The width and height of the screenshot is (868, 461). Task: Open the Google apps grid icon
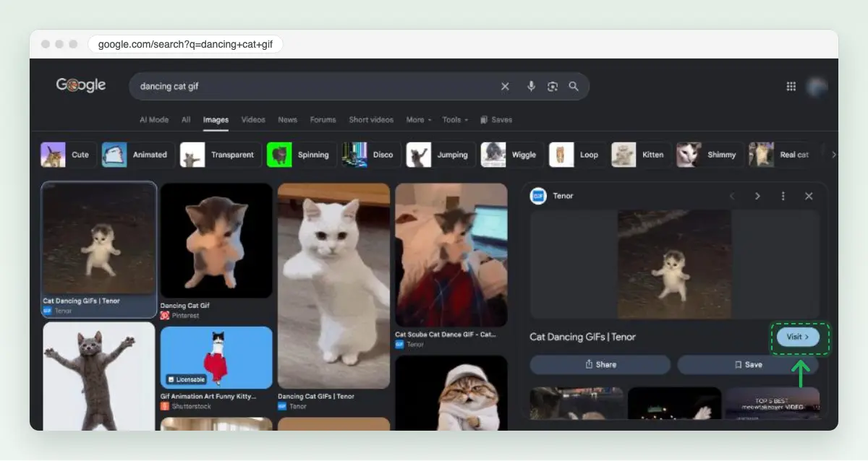click(791, 87)
